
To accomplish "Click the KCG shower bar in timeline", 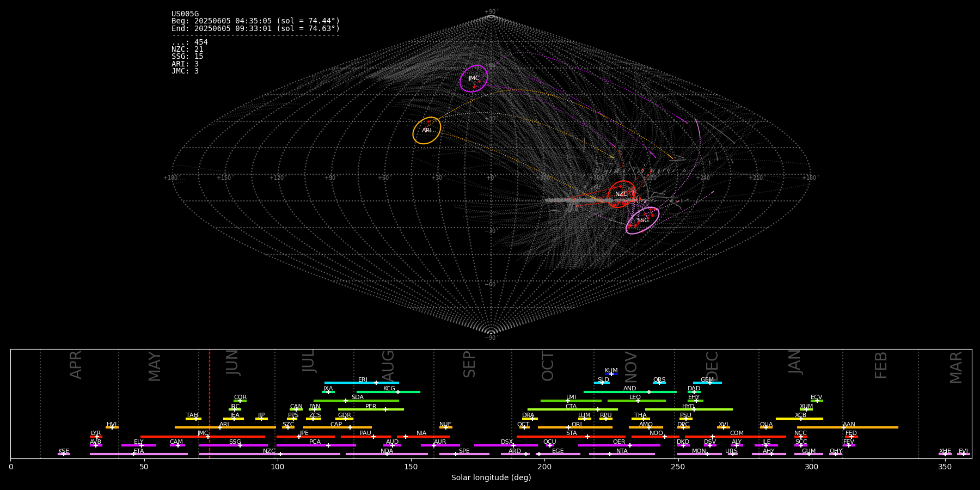I will 388,392.
